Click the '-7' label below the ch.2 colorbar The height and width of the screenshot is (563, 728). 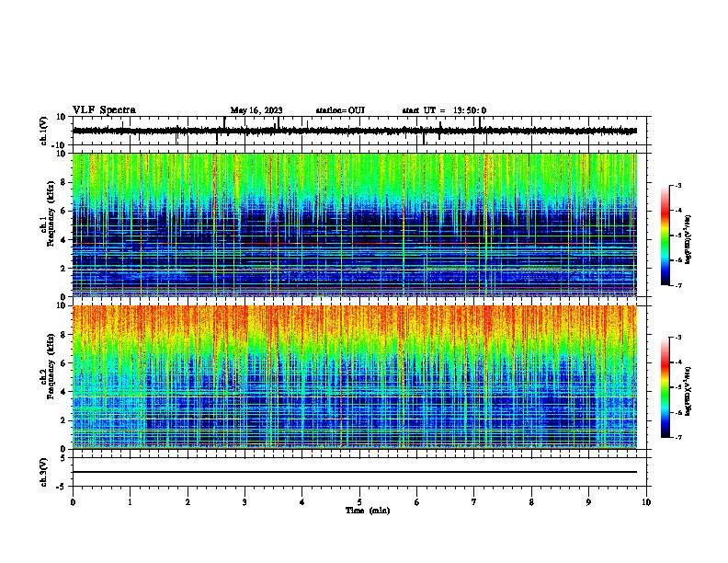click(x=677, y=437)
